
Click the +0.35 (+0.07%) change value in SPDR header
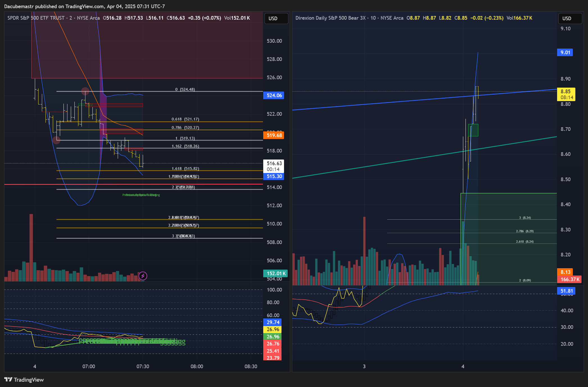pos(204,18)
